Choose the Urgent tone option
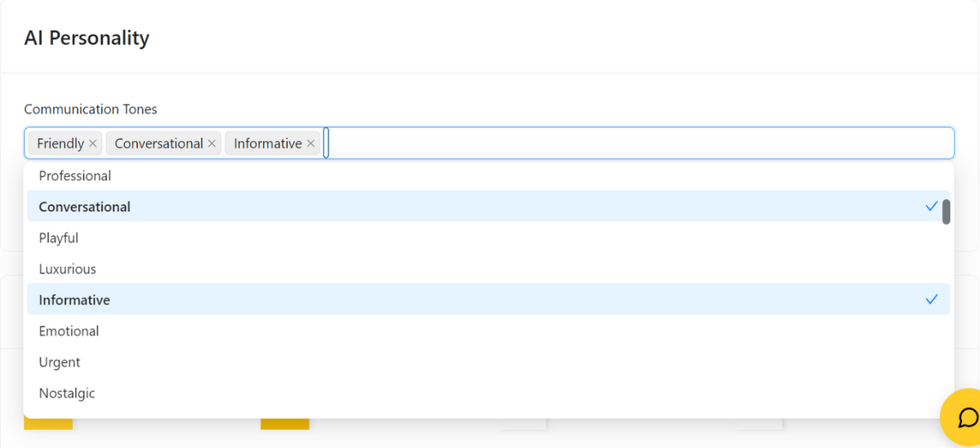Image resolution: width=980 pixels, height=448 pixels. [488, 362]
